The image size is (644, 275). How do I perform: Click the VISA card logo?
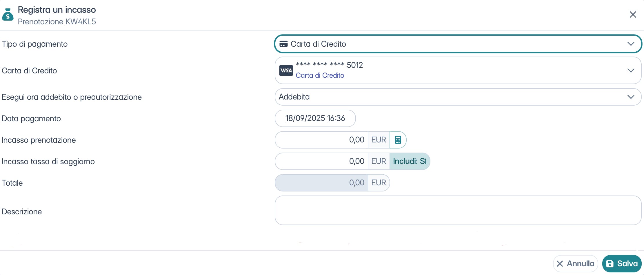coord(286,70)
